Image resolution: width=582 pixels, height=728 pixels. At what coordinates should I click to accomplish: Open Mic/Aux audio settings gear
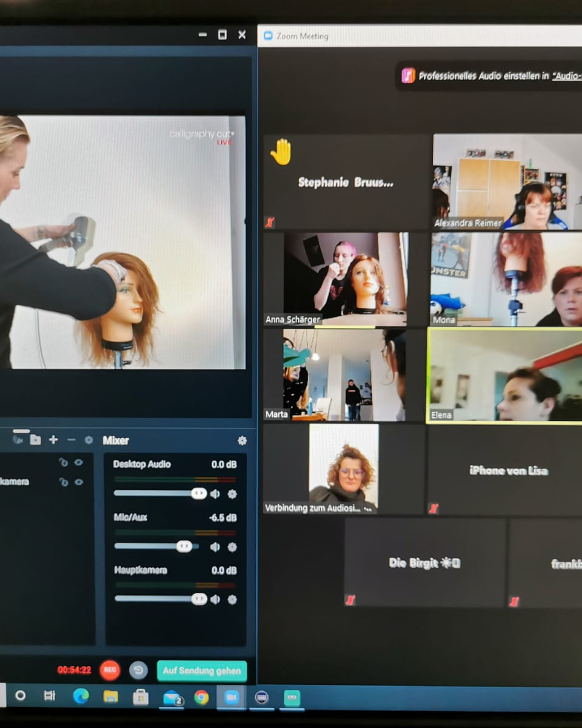click(x=232, y=547)
